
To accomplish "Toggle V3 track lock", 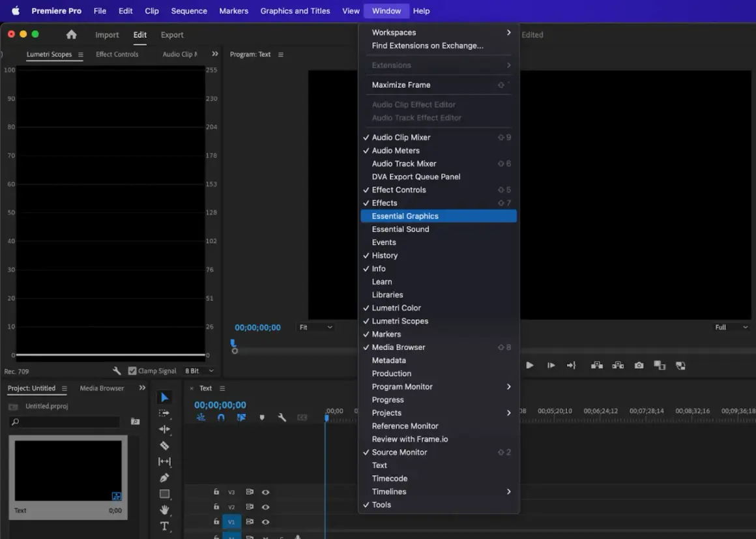I will (x=216, y=492).
